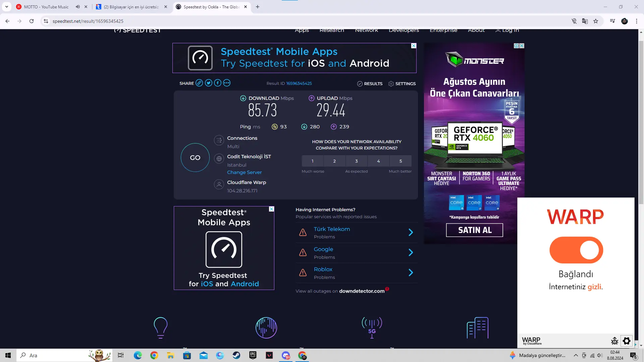Visit downdetector.com link

[x=362, y=291]
